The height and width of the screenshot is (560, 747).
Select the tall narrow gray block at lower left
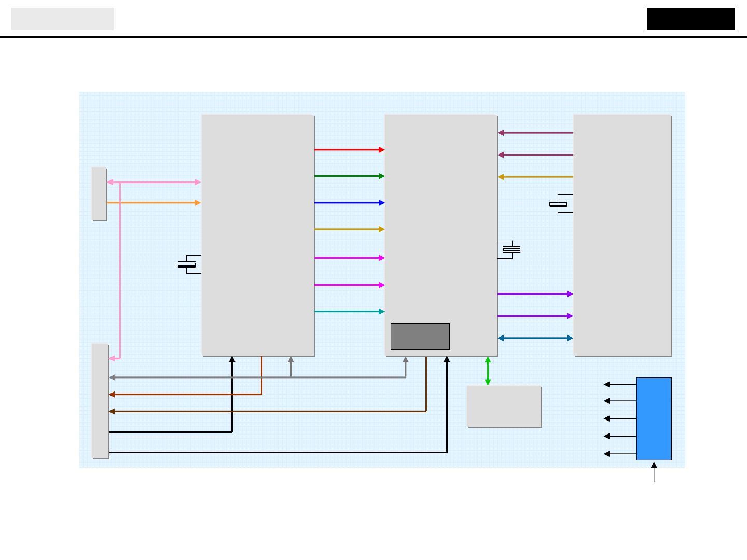coord(101,401)
